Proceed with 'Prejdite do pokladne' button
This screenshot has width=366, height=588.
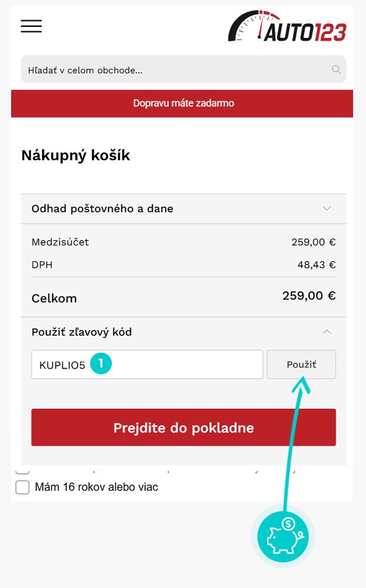click(183, 428)
